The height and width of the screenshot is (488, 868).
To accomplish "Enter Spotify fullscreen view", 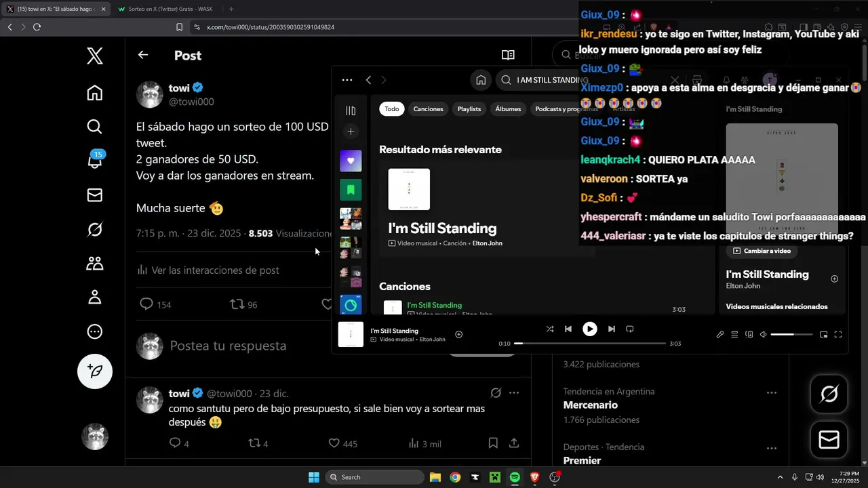I will (838, 334).
